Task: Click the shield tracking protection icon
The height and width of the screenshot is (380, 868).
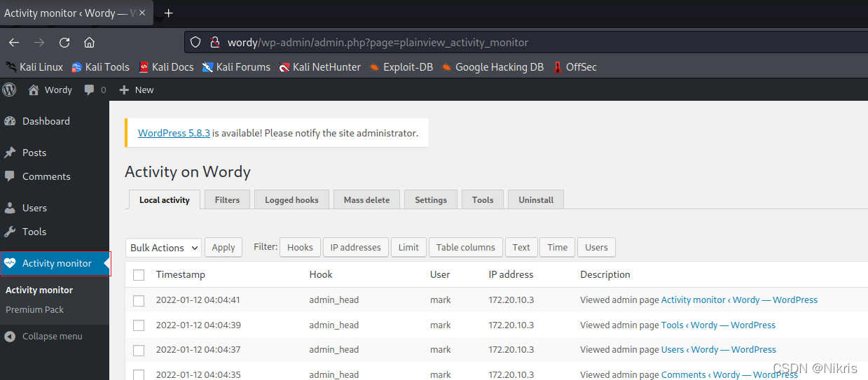Action: (196, 42)
